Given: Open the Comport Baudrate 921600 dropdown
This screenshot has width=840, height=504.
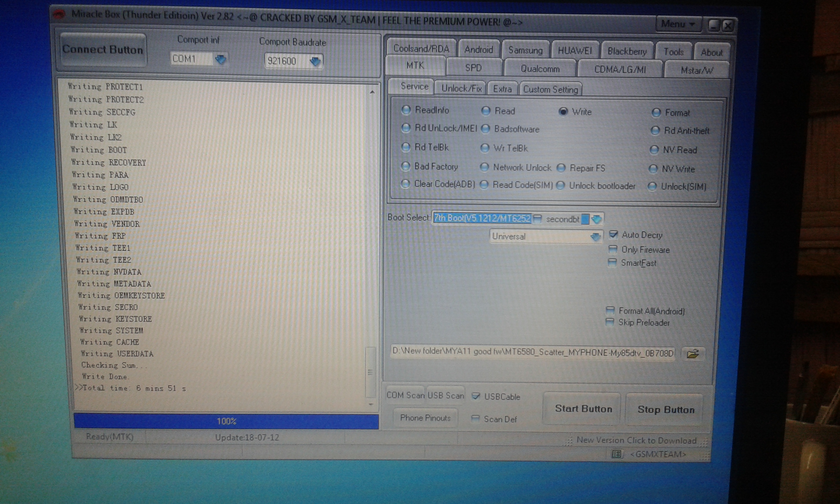Looking at the screenshot, I should pos(315,61).
